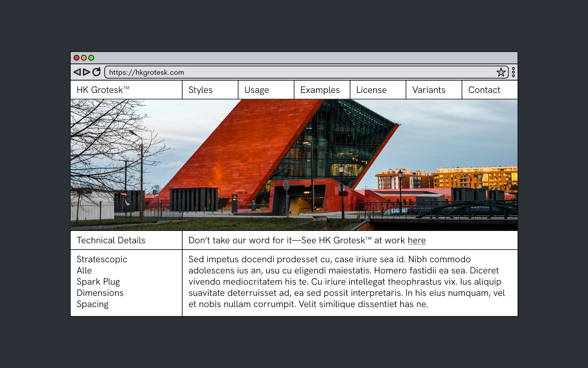Click the green maximize window dot
This screenshot has width=588, height=368.
point(91,58)
